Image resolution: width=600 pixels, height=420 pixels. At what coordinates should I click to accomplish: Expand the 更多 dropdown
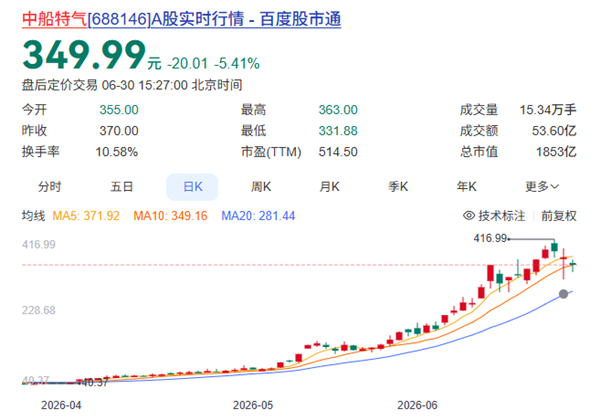542,187
